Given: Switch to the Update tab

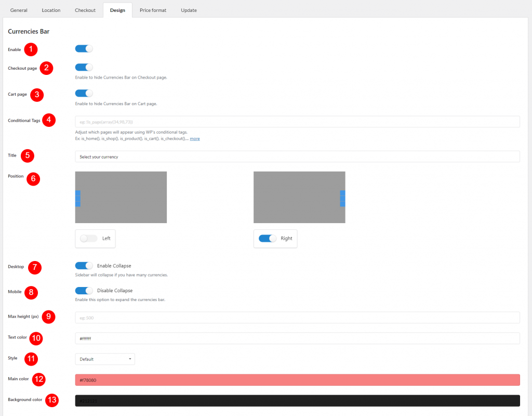Looking at the screenshot, I should [189, 10].
